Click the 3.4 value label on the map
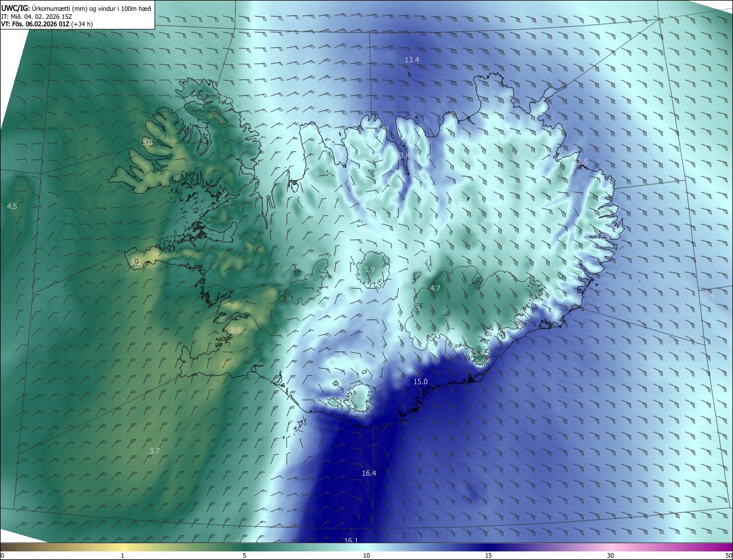This screenshot has width=733, height=560. pos(404,155)
